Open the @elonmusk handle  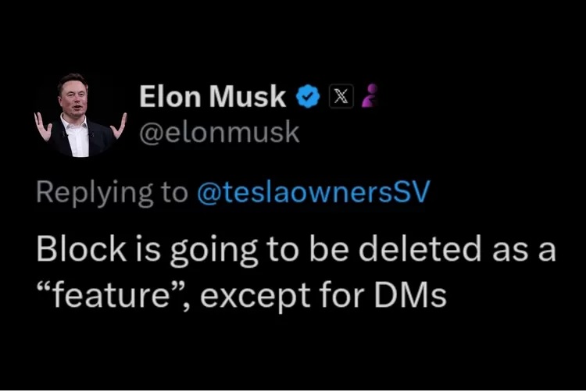(219, 132)
